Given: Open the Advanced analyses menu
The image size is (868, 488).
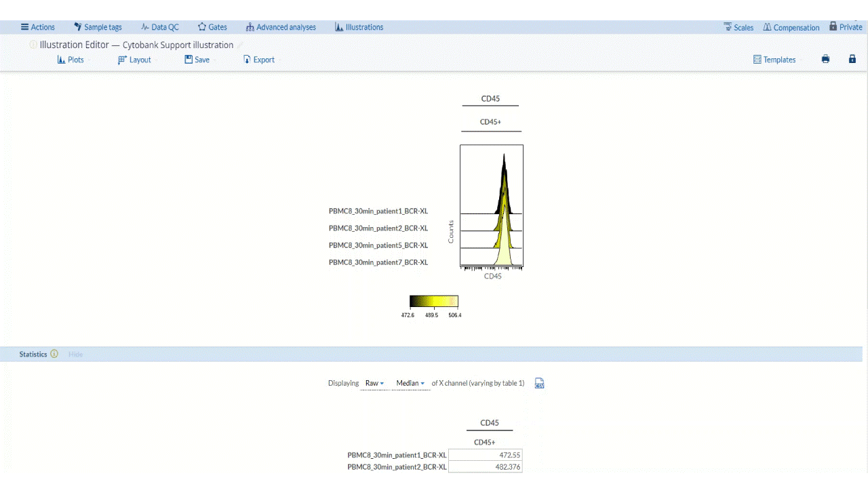Looking at the screenshot, I should (x=281, y=27).
